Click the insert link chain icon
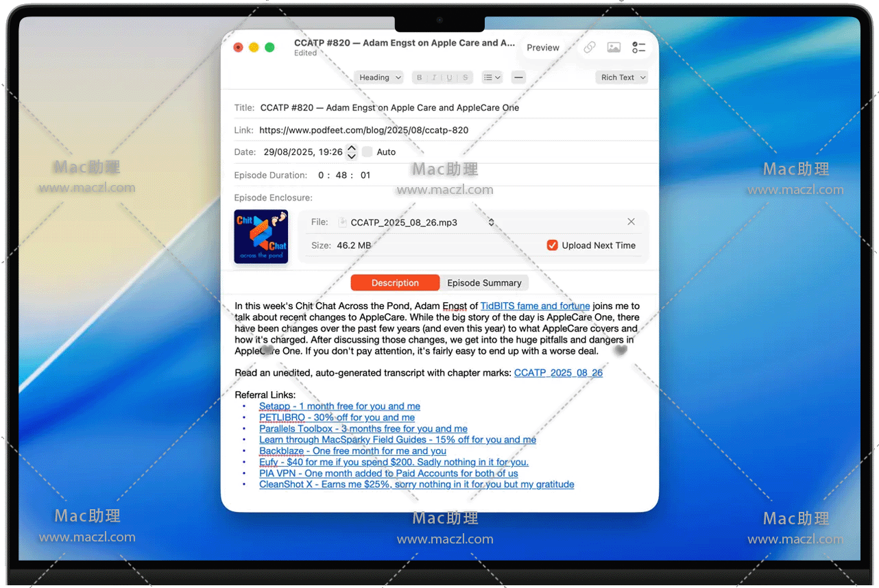879x588 pixels. click(x=590, y=47)
